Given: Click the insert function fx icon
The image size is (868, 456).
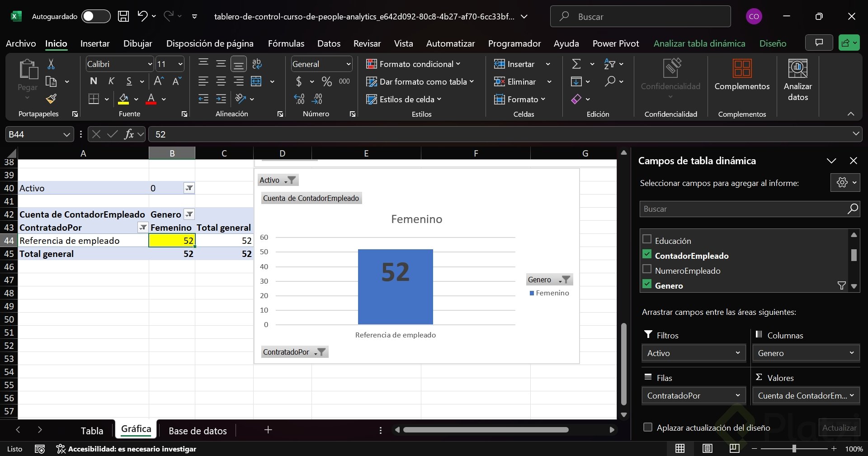Looking at the screenshot, I should (x=129, y=134).
